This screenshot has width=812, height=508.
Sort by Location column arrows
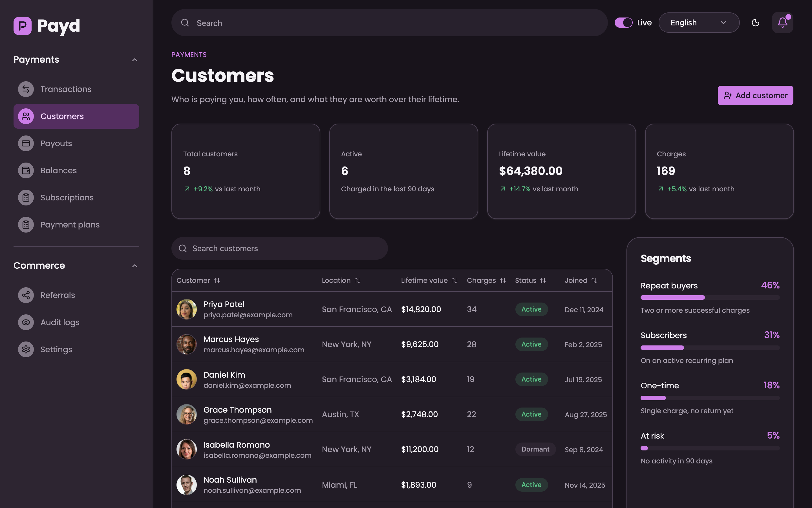[x=358, y=281]
